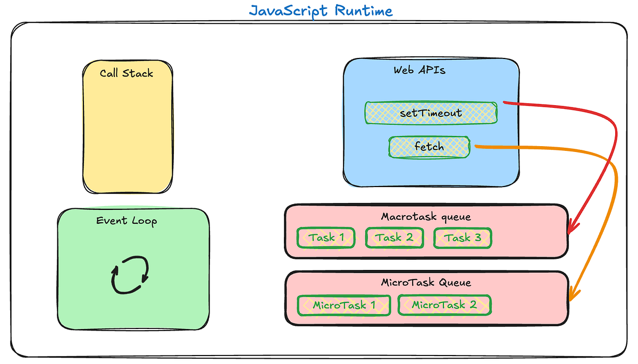The width and height of the screenshot is (638, 364).
Task: Click the Task 2 block
Action: pos(393,238)
